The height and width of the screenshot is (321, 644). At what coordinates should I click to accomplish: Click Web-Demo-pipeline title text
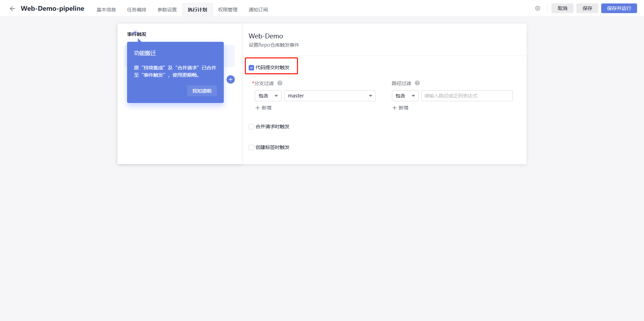click(x=52, y=9)
